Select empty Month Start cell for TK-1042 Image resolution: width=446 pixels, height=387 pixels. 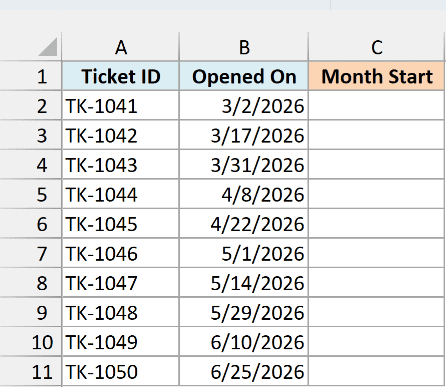click(377, 135)
